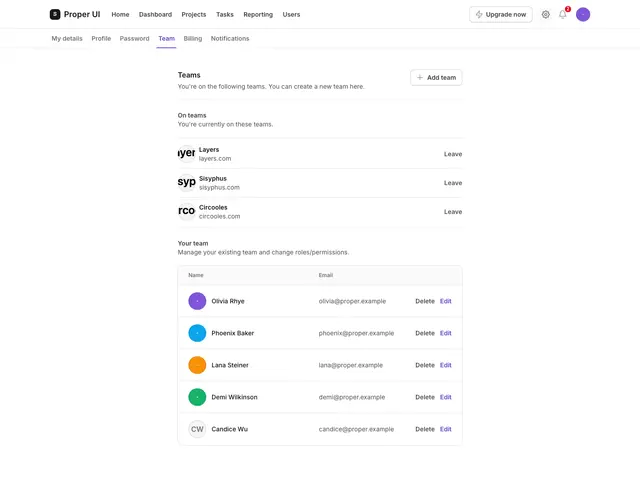
Task: Click lana@proper.example email
Action: 351,365
